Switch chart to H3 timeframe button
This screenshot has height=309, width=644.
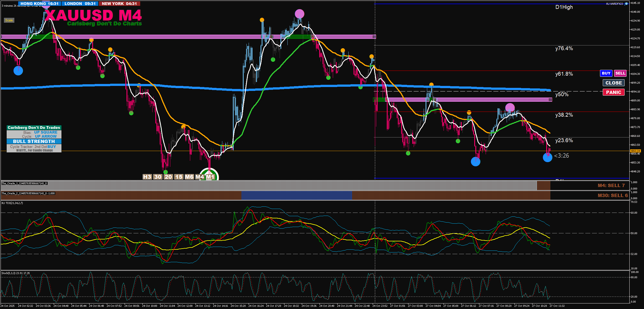click(x=147, y=177)
